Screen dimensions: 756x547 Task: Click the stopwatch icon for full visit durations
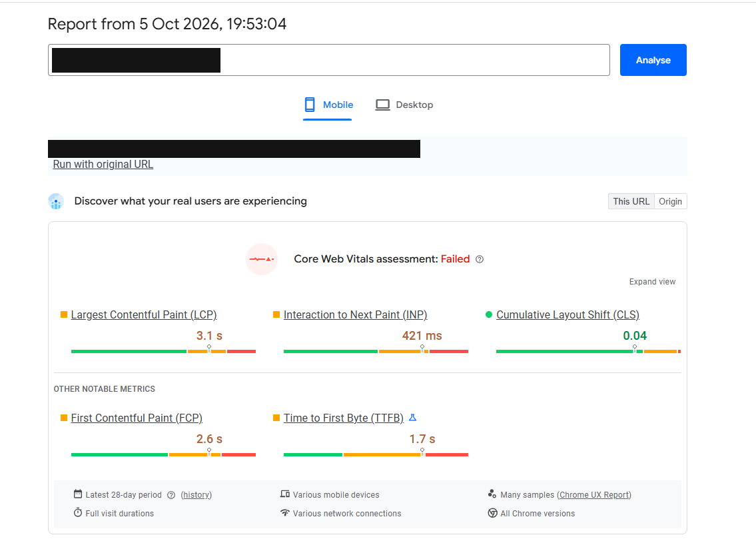point(78,513)
